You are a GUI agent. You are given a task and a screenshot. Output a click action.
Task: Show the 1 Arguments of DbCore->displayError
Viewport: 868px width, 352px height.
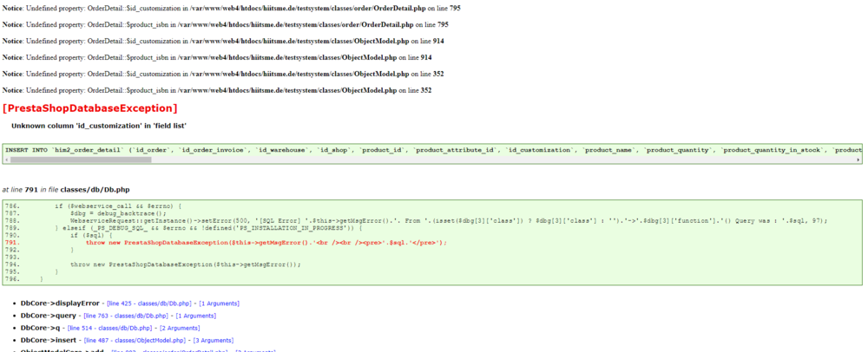coord(220,303)
